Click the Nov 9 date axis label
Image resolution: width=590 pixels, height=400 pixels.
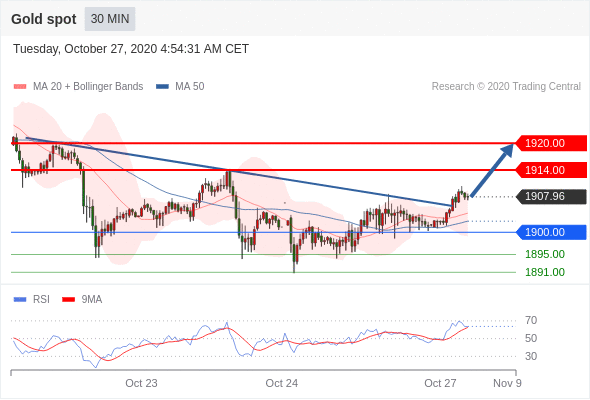click(507, 383)
